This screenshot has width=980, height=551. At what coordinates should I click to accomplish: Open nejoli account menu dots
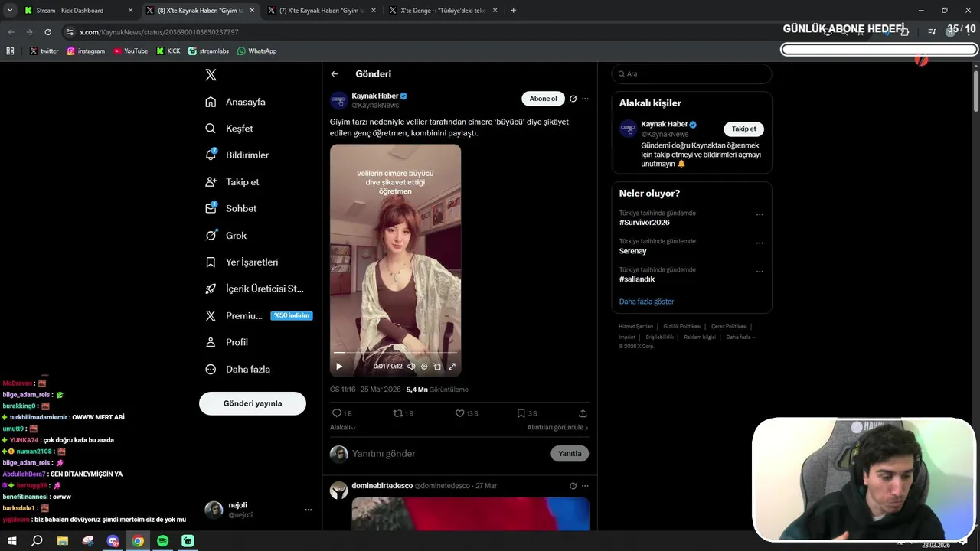tap(309, 510)
